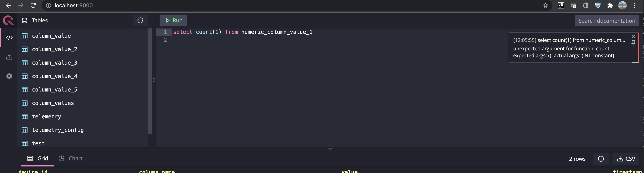Refresh the results grid

601,159
